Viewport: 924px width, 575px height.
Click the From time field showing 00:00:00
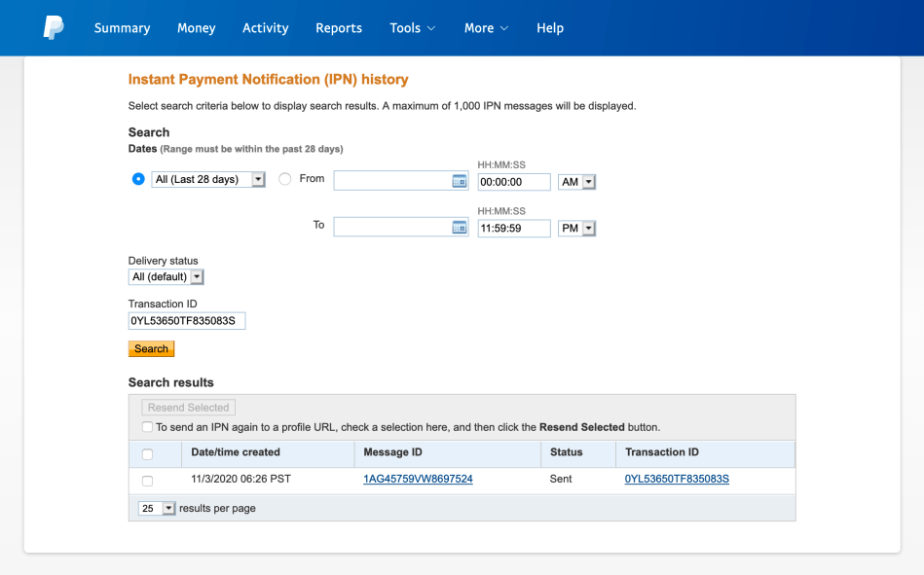click(513, 182)
